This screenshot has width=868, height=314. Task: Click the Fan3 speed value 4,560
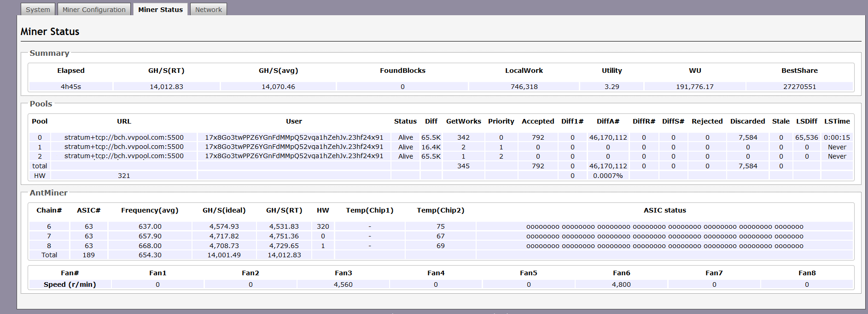343,284
